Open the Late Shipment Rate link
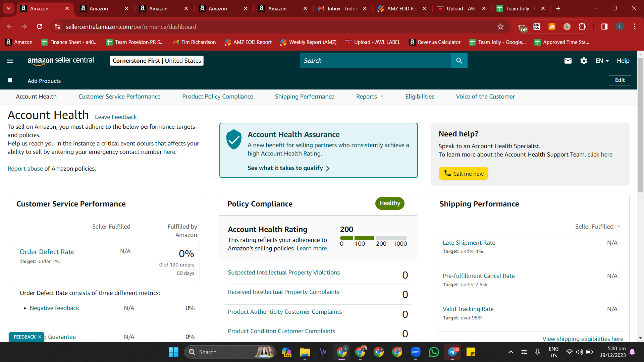This screenshot has width=644, height=362. [469, 243]
